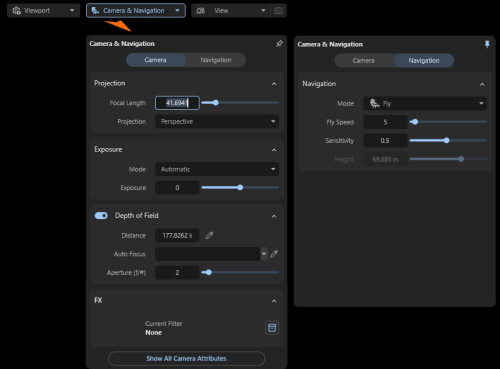Image resolution: width=500 pixels, height=369 pixels.
Task: Click the Viewport gear icon
Action: click(16, 11)
